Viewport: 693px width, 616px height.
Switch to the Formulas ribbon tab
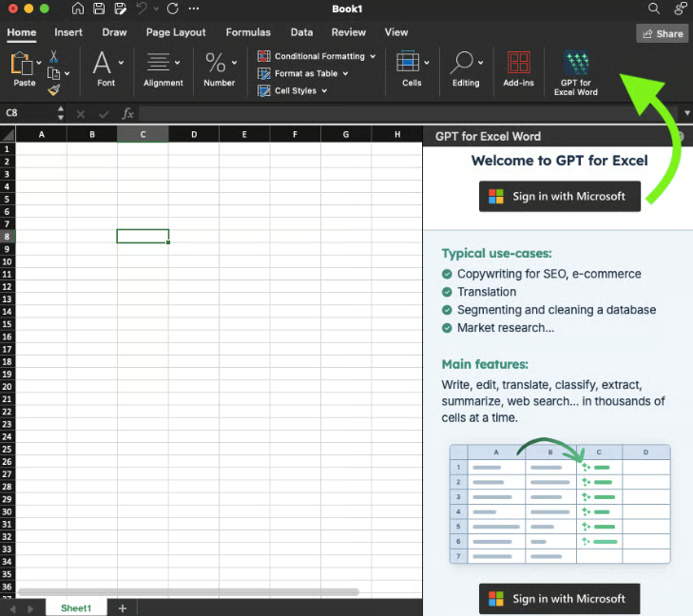tap(248, 32)
